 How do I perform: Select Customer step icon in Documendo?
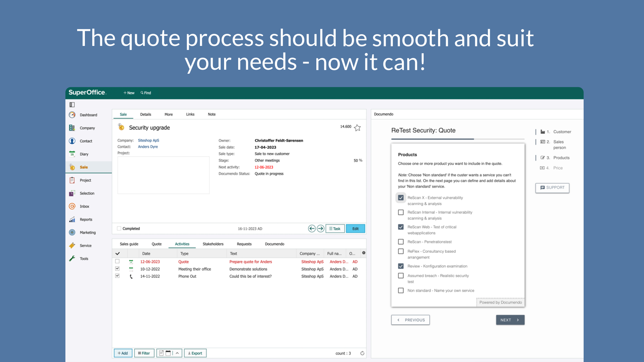tap(543, 132)
